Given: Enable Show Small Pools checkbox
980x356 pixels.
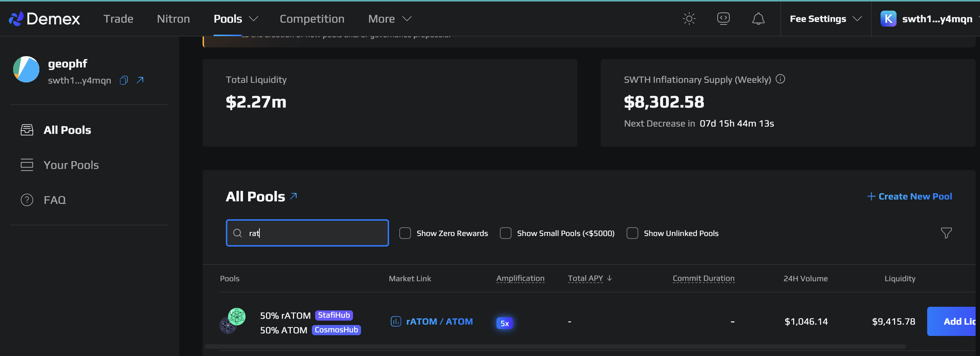Looking at the screenshot, I should click(505, 233).
